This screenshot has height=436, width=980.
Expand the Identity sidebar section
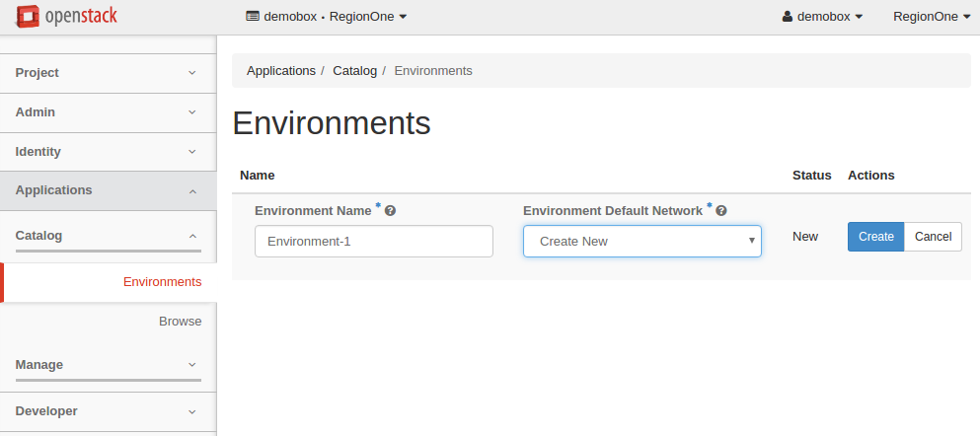coord(108,152)
